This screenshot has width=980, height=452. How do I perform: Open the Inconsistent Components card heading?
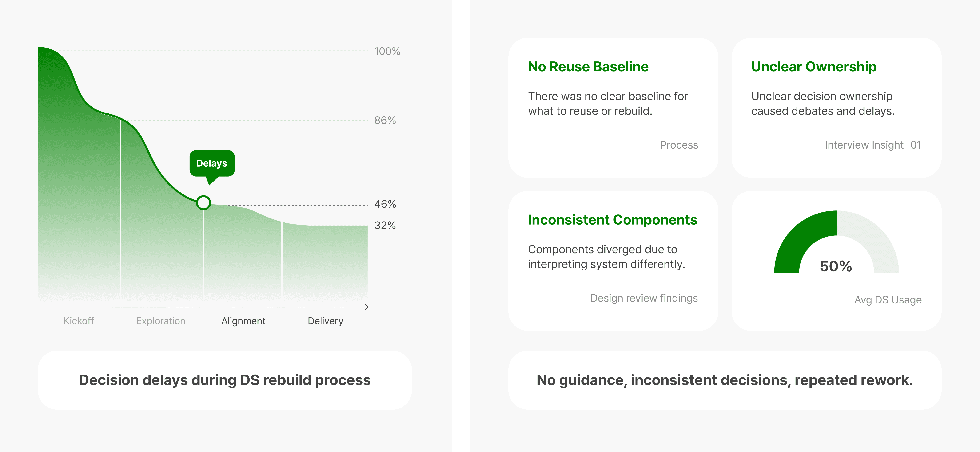613,220
